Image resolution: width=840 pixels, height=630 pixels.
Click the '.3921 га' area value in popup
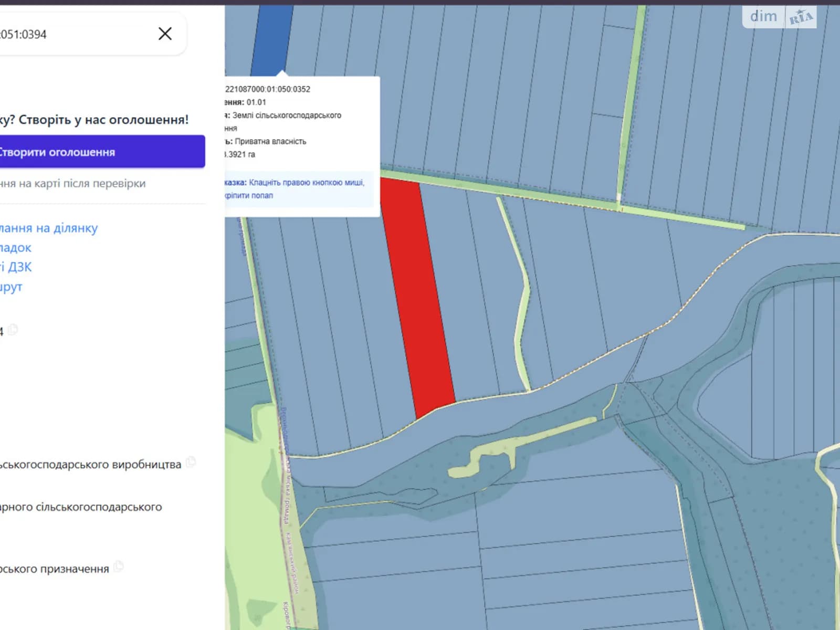pyautogui.click(x=240, y=154)
